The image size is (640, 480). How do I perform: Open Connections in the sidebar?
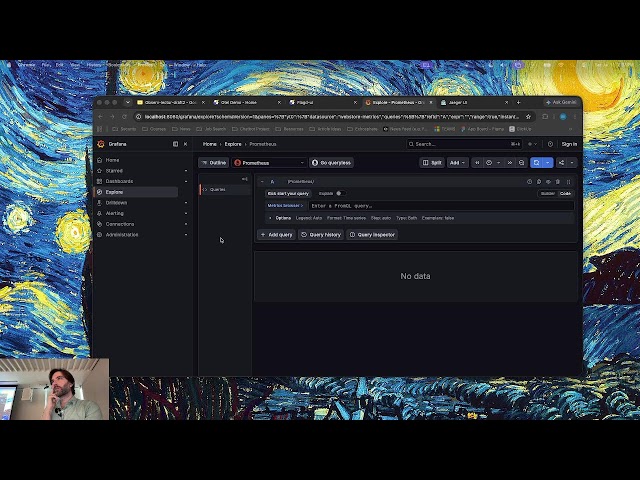(x=120, y=224)
